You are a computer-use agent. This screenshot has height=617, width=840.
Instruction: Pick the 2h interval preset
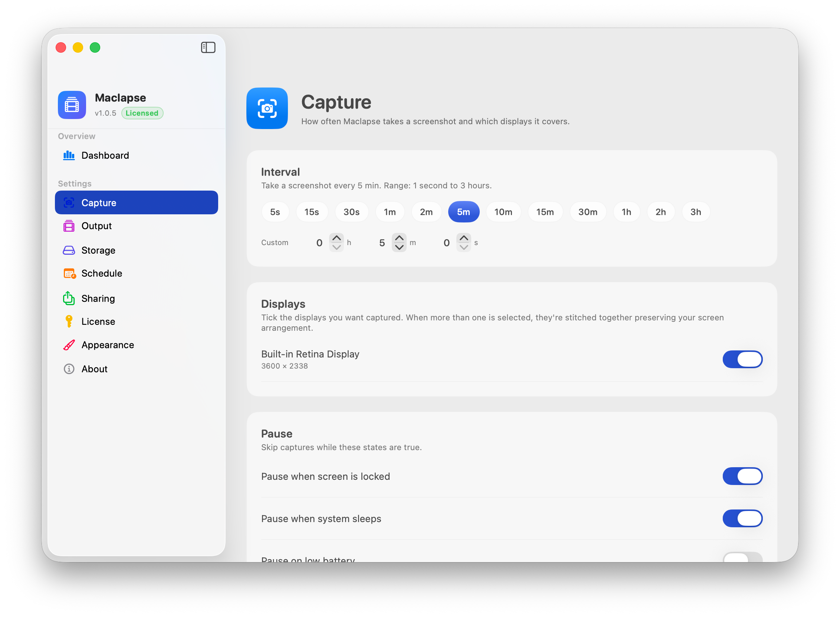click(662, 212)
